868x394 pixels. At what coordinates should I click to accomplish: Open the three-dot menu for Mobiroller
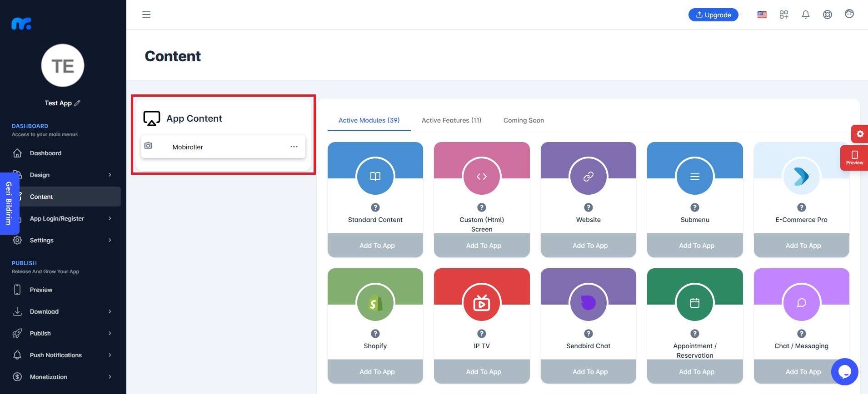pyautogui.click(x=294, y=147)
